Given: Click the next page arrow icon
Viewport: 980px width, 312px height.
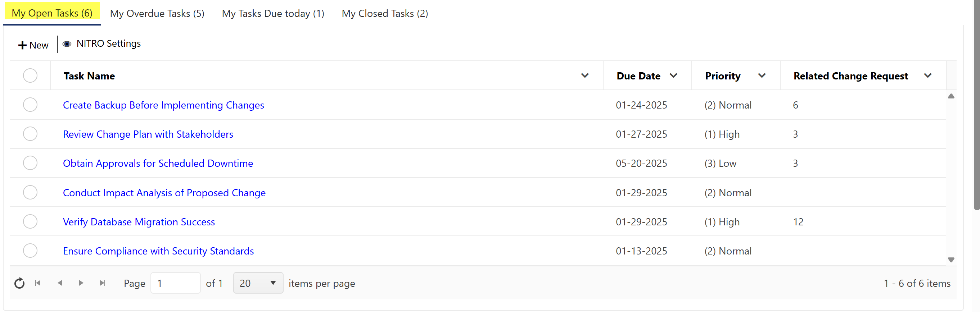Looking at the screenshot, I should tap(81, 283).
